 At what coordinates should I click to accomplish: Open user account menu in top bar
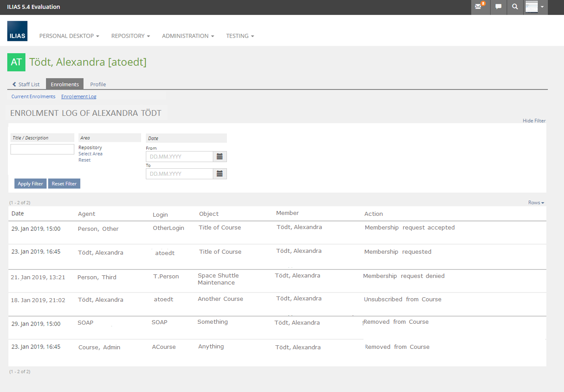[x=535, y=7]
